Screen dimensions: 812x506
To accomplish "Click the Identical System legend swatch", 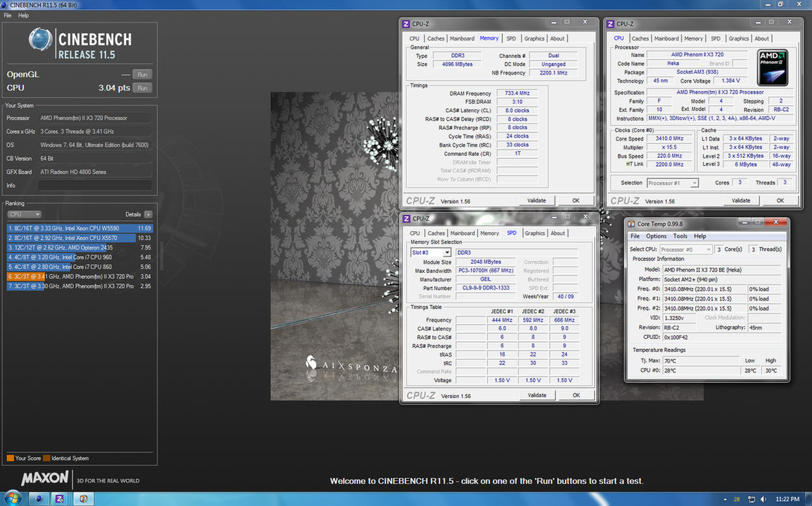I will 47,459.
